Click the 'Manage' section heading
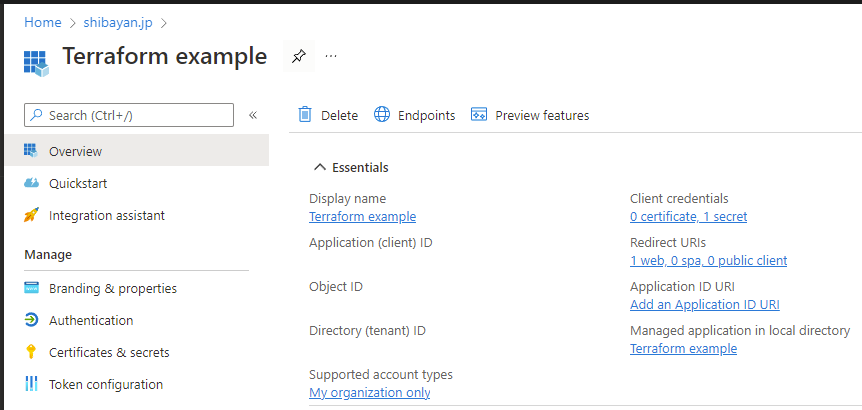 (x=48, y=254)
